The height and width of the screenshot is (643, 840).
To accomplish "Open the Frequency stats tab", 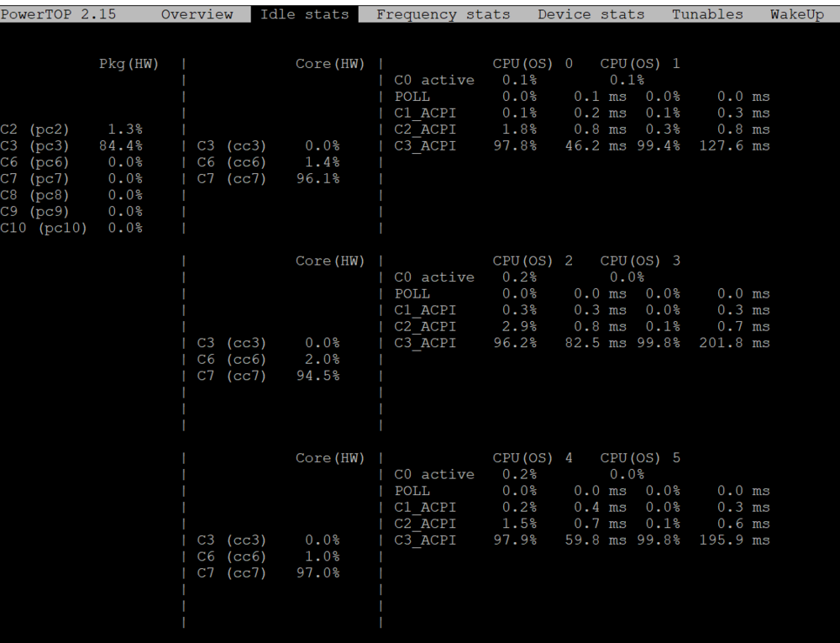I will 443,14.
